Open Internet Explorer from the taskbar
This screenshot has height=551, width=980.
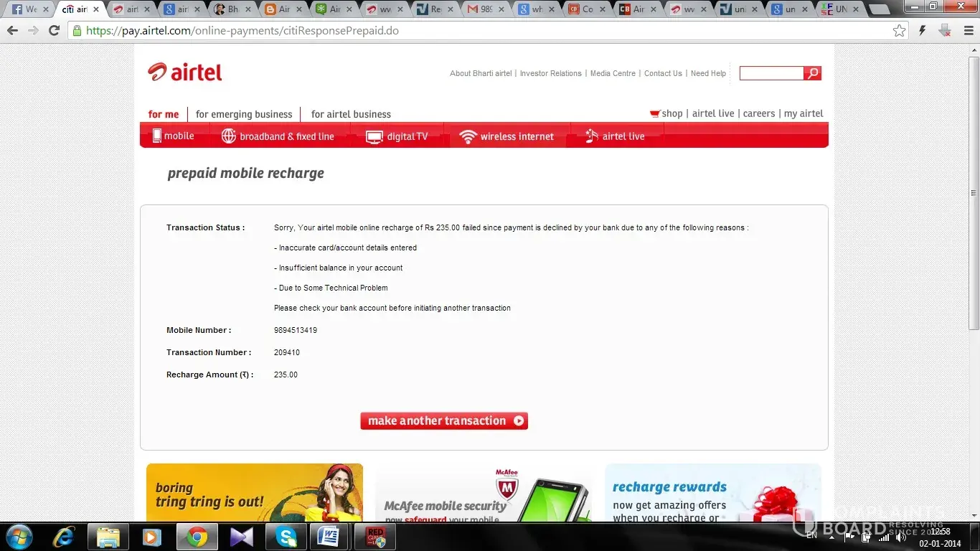pos(64,537)
